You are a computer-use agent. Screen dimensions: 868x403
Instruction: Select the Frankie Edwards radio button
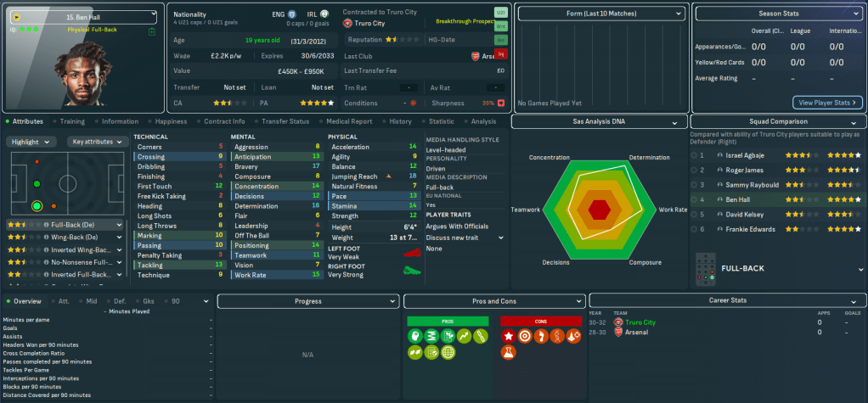694,229
